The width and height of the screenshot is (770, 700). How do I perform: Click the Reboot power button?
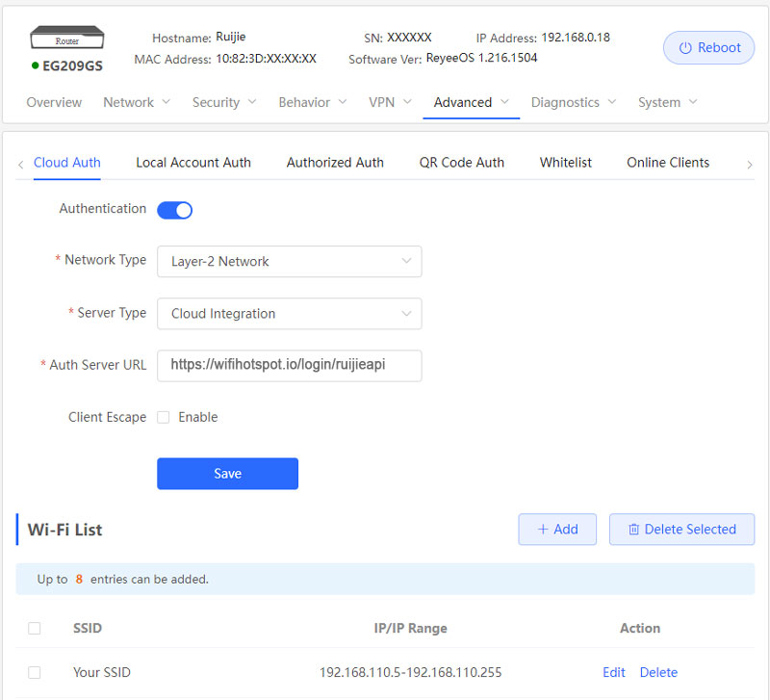[708, 47]
